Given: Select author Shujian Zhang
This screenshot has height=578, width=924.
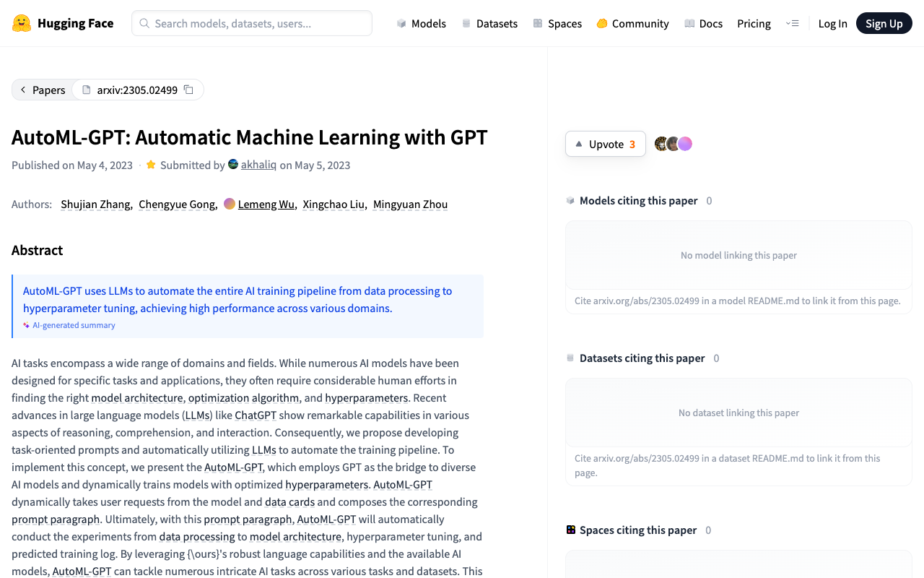Looking at the screenshot, I should [95, 204].
